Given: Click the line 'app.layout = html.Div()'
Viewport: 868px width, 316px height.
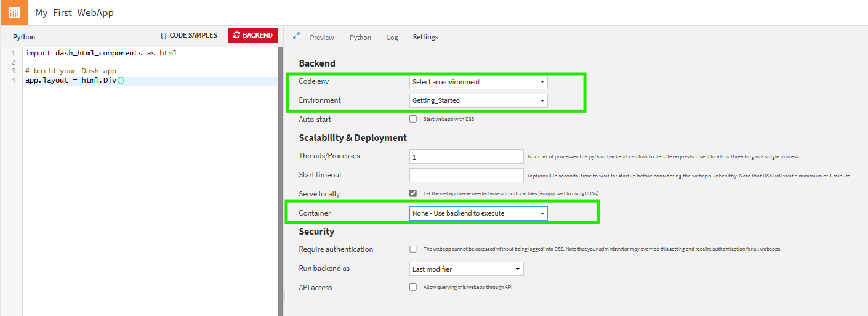Looking at the screenshot, I should [75, 81].
